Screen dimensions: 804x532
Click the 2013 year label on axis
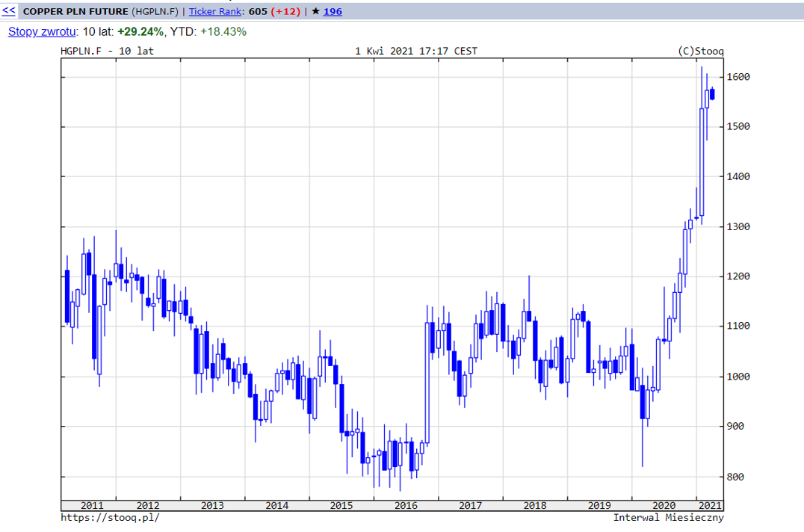tap(212, 505)
